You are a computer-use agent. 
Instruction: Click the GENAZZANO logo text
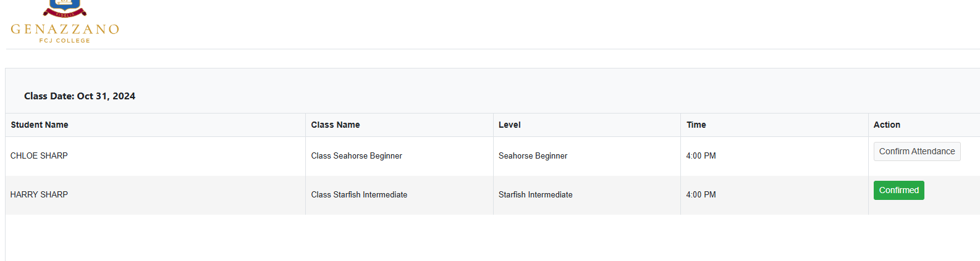(x=65, y=29)
